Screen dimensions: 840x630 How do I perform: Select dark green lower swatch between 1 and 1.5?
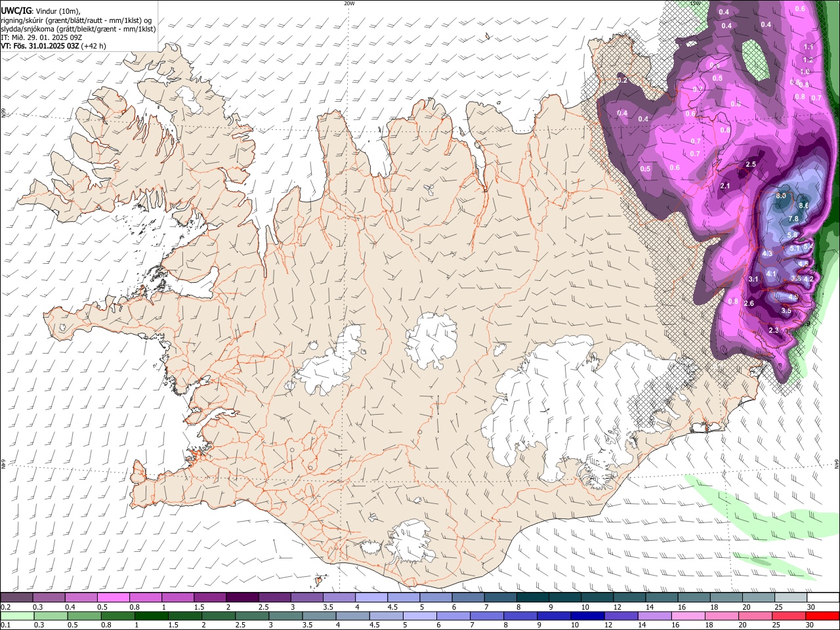151,616
